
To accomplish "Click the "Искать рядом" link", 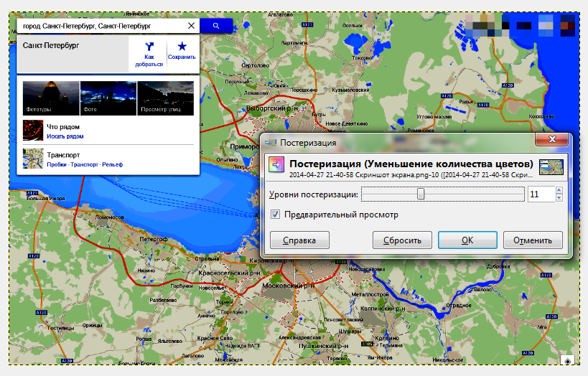I will [x=65, y=136].
